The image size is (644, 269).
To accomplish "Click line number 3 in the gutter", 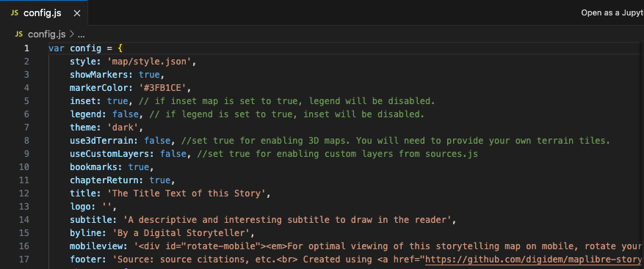I will coord(26,75).
